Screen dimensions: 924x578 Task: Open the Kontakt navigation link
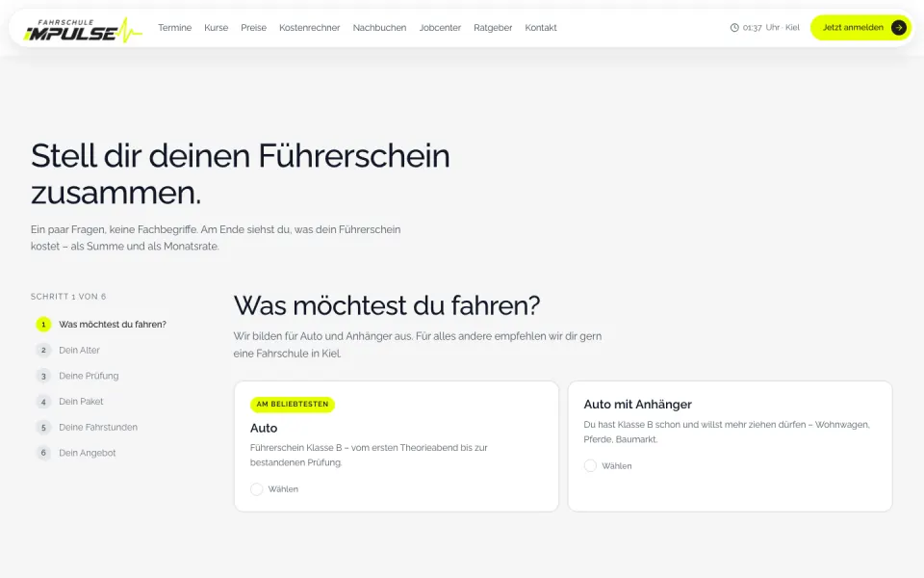(540, 28)
